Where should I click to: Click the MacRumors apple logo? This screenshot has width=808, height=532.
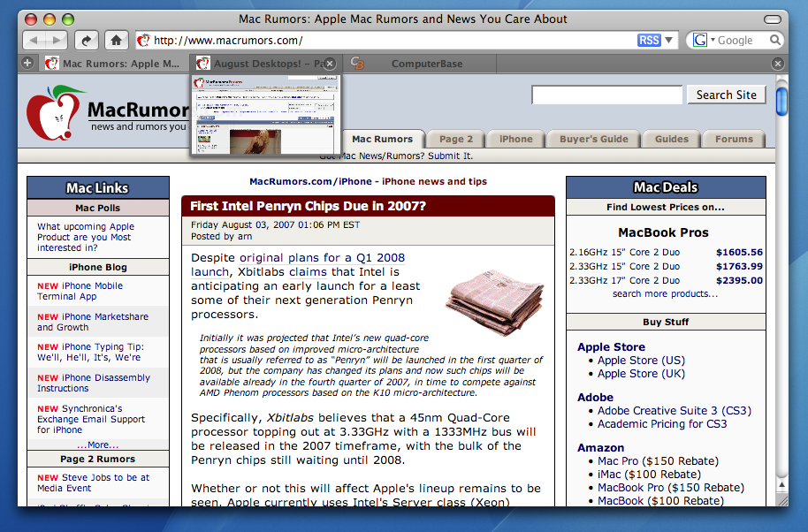[x=55, y=113]
